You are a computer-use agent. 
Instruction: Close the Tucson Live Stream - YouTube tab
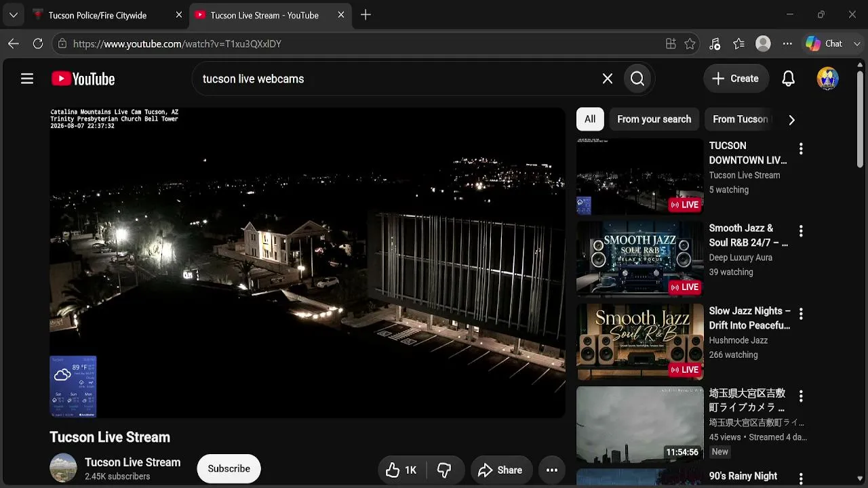point(341,15)
